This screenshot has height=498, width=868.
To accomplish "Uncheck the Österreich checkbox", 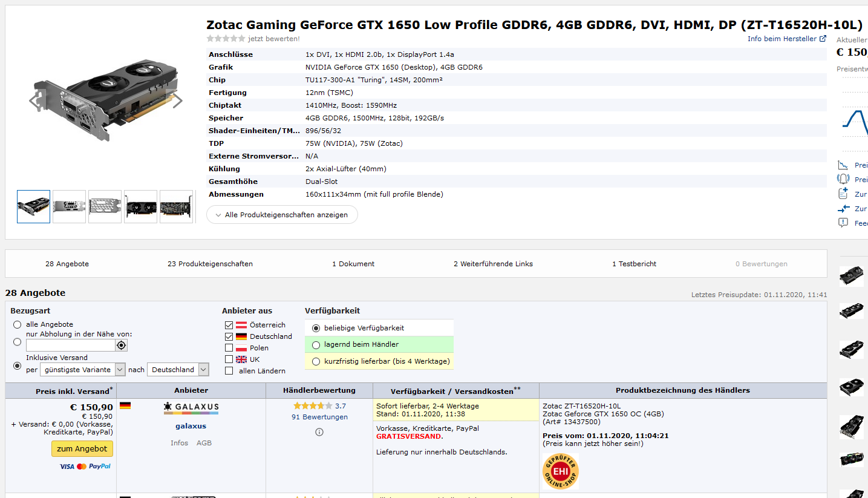I will click(x=229, y=325).
